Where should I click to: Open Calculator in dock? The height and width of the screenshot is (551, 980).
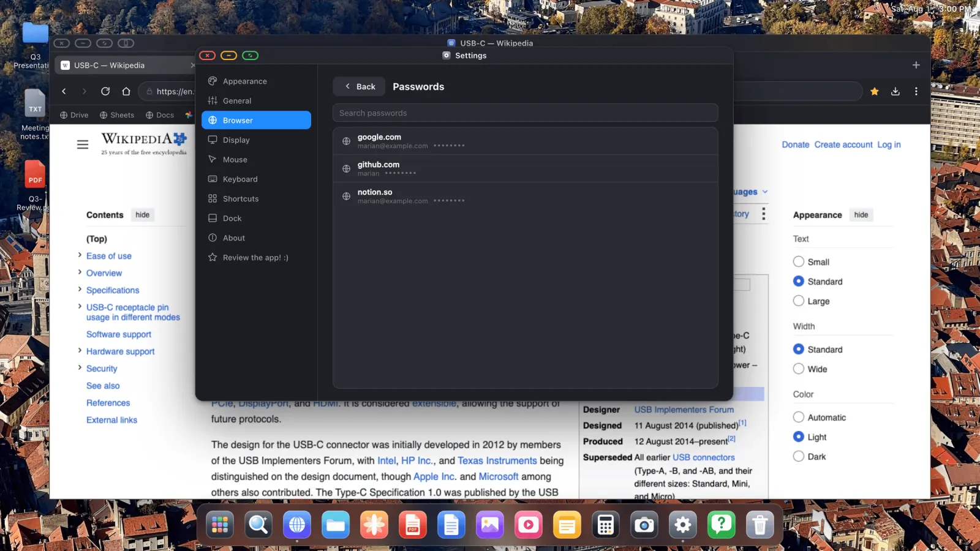(606, 525)
